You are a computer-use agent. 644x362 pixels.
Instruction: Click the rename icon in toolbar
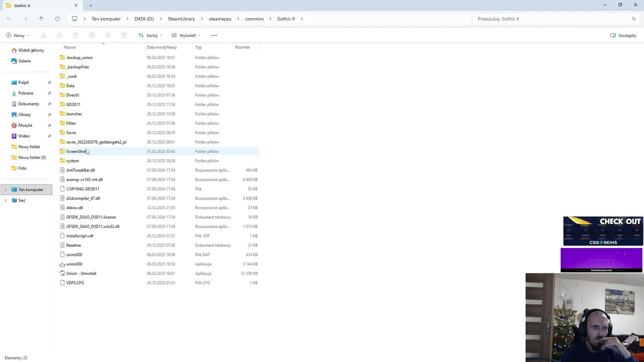(x=92, y=35)
